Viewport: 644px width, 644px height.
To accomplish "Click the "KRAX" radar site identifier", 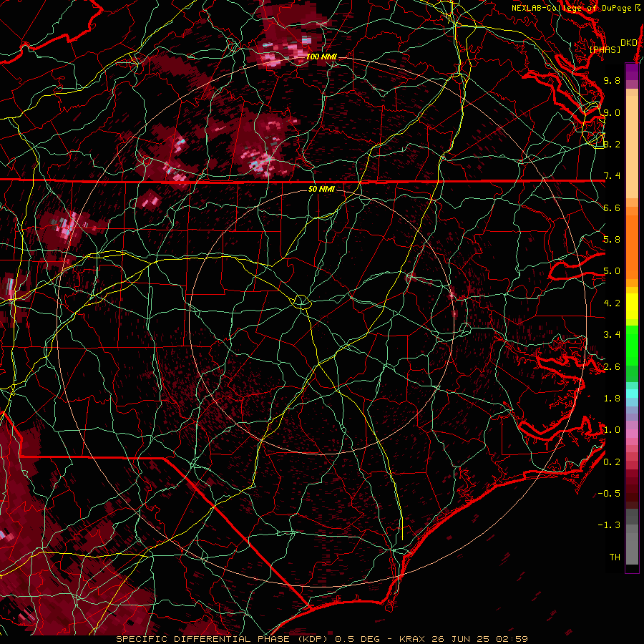I will 412,639.
